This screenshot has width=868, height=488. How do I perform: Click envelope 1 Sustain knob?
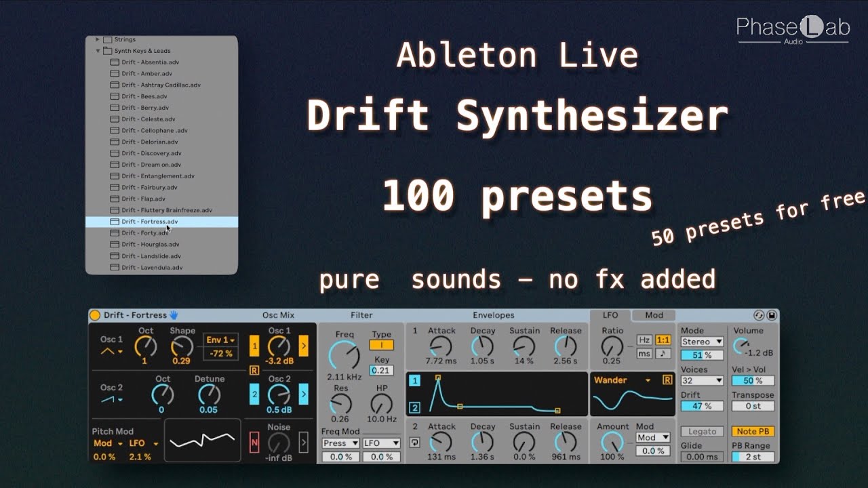click(524, 346)
